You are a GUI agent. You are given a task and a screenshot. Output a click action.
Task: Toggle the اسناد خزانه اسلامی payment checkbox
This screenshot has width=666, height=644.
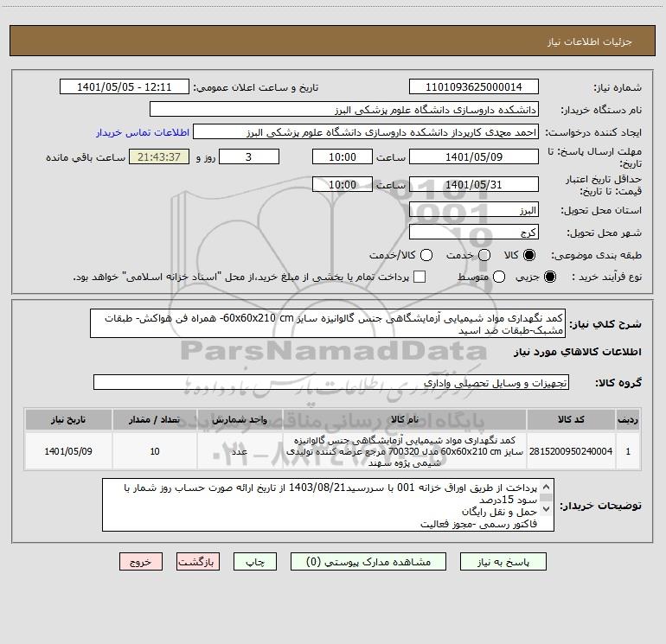pyautogui.click(x=419, y=277)
